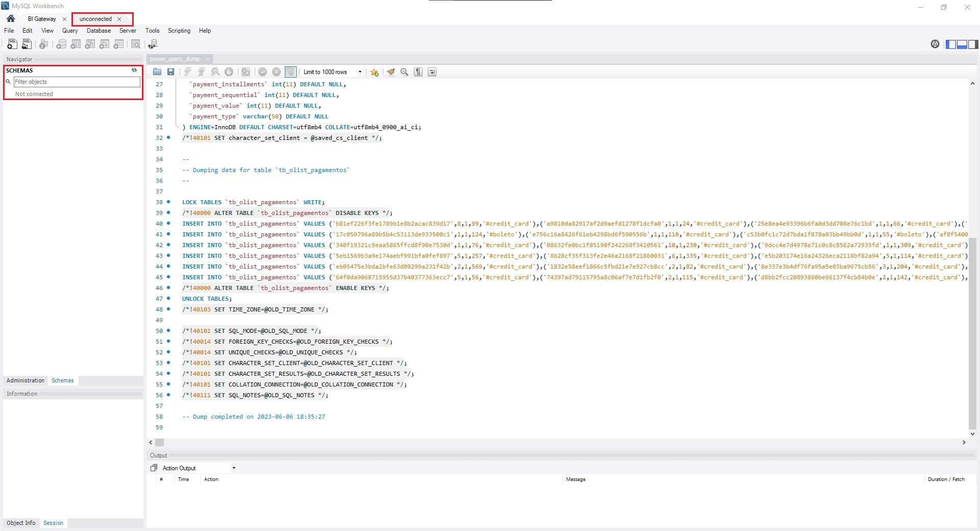Switch to the Object Info tab
Viewport: 980px width, 531px height.
coord(21,523)
